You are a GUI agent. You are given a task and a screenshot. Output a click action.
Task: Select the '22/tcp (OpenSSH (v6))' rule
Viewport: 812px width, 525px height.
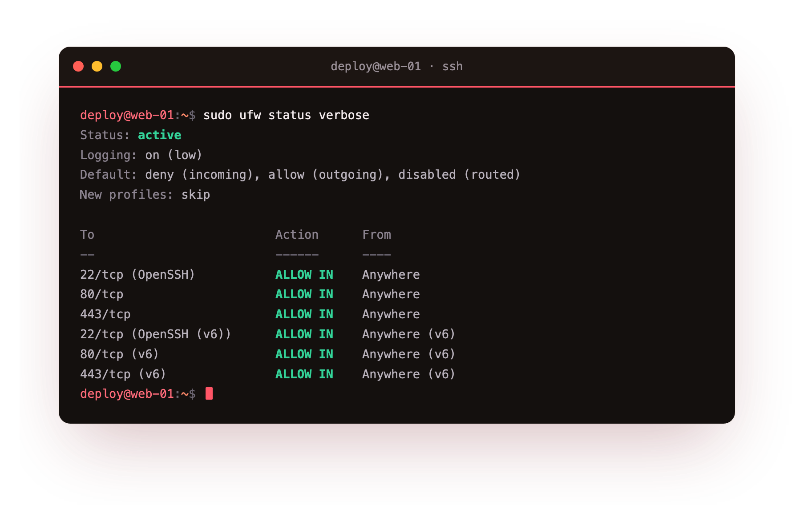coord(156,334)
